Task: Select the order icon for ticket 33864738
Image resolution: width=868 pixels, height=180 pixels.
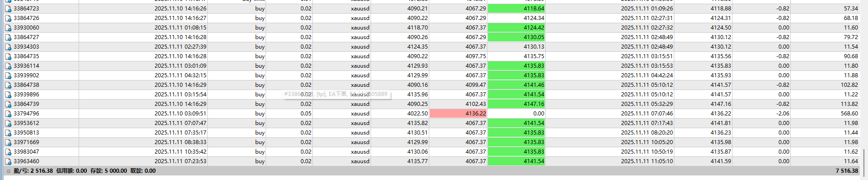Action: point(8,85)
